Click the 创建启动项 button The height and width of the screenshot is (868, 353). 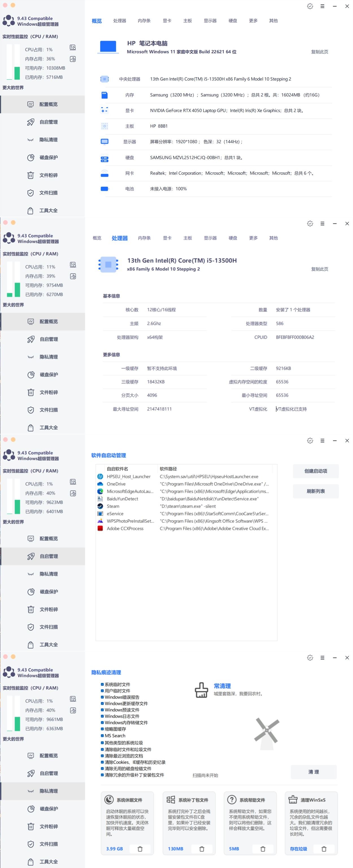point(316,471)
